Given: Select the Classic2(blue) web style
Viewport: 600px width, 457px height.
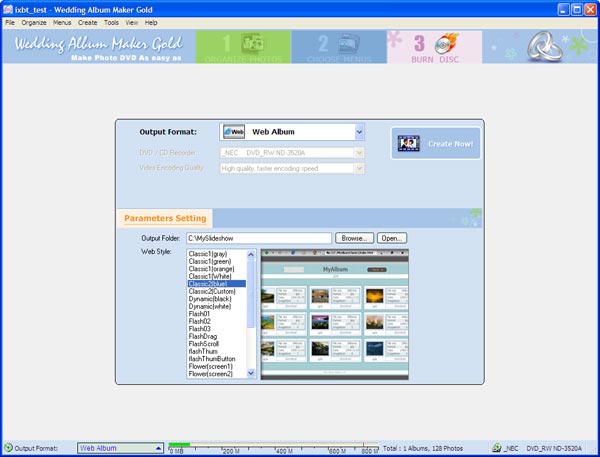Looking at the screenshot, I should click(x=217, y=284).
